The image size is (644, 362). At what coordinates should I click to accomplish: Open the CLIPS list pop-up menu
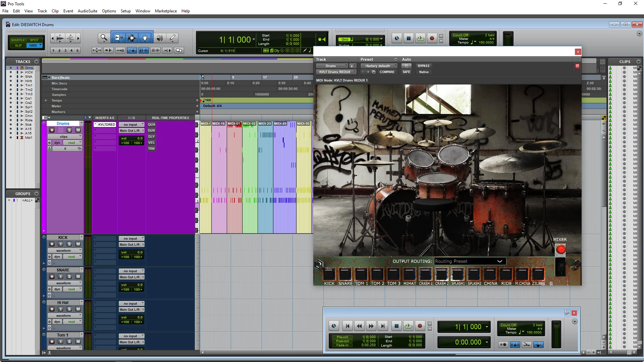click(x=638, y=62)
